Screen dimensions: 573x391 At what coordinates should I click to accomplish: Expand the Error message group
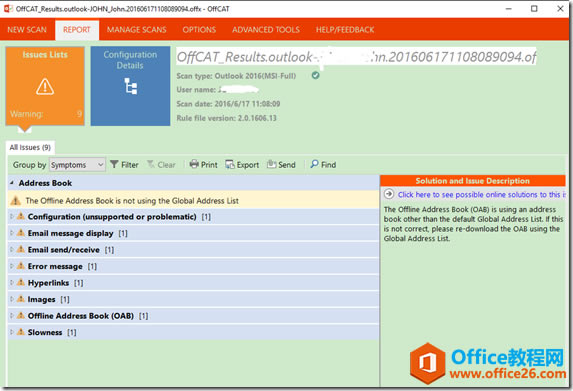12,266
